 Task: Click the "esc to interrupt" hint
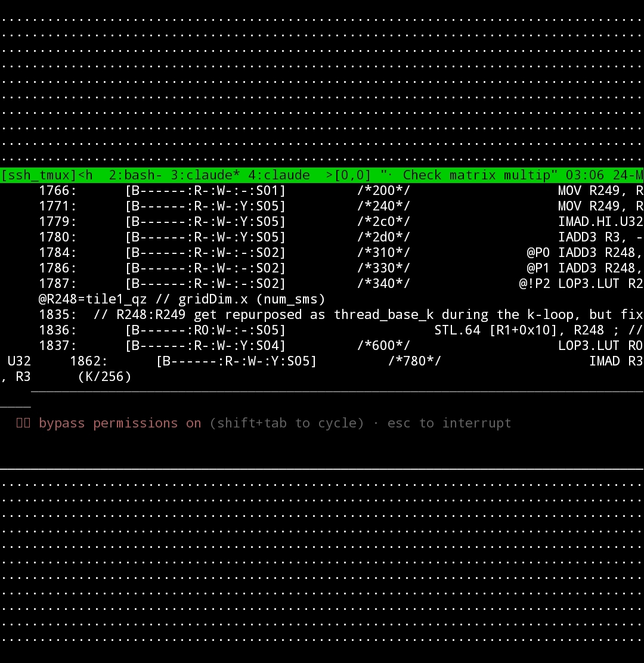(x=449, y=423)
